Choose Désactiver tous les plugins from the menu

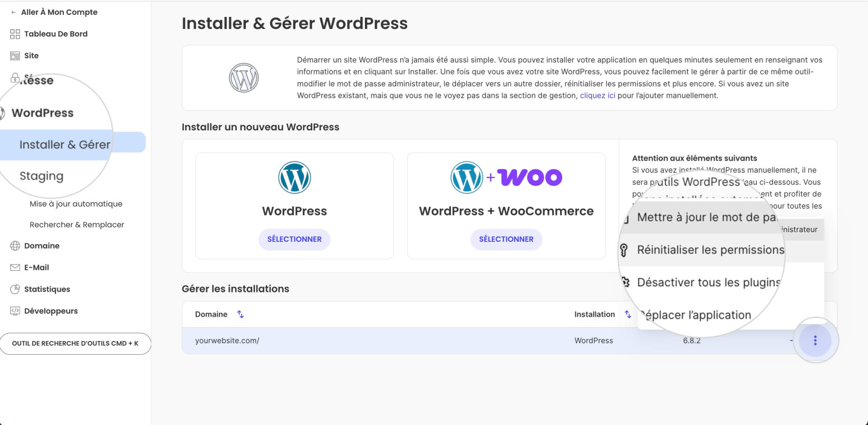pyautogui.click(x=709, y=282)
